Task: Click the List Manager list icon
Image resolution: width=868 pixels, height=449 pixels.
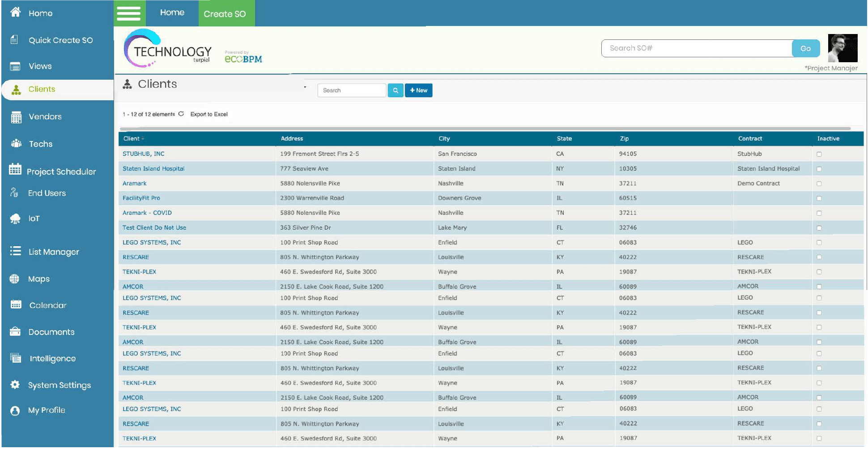Action: click(16, 251)
